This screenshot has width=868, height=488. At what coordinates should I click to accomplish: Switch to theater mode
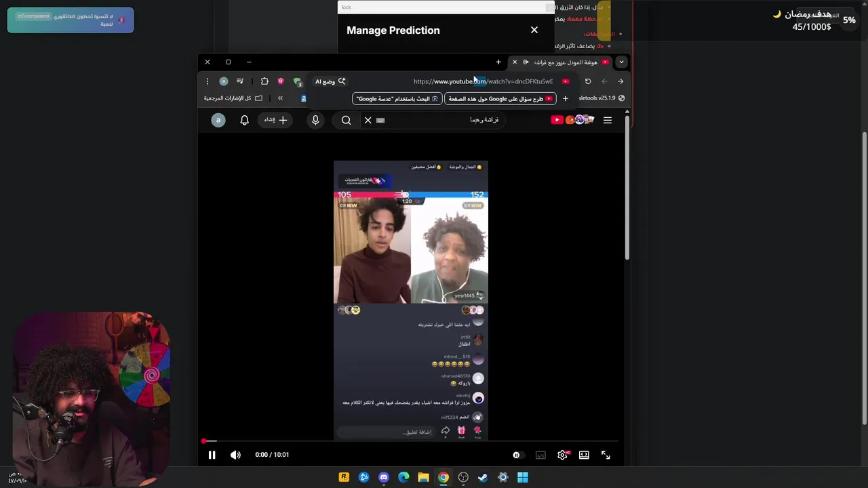tap(584, 455)
